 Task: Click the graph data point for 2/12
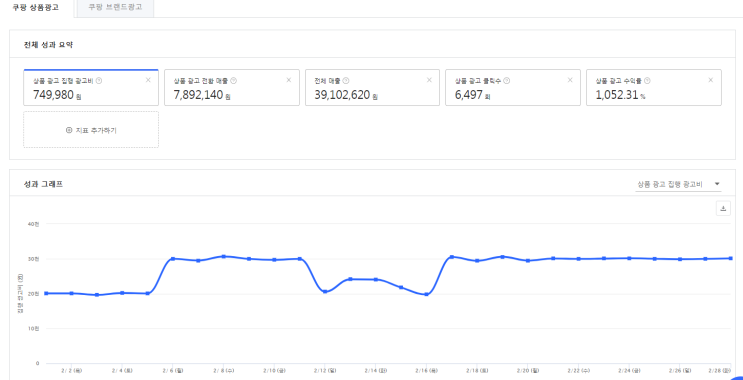325,291
